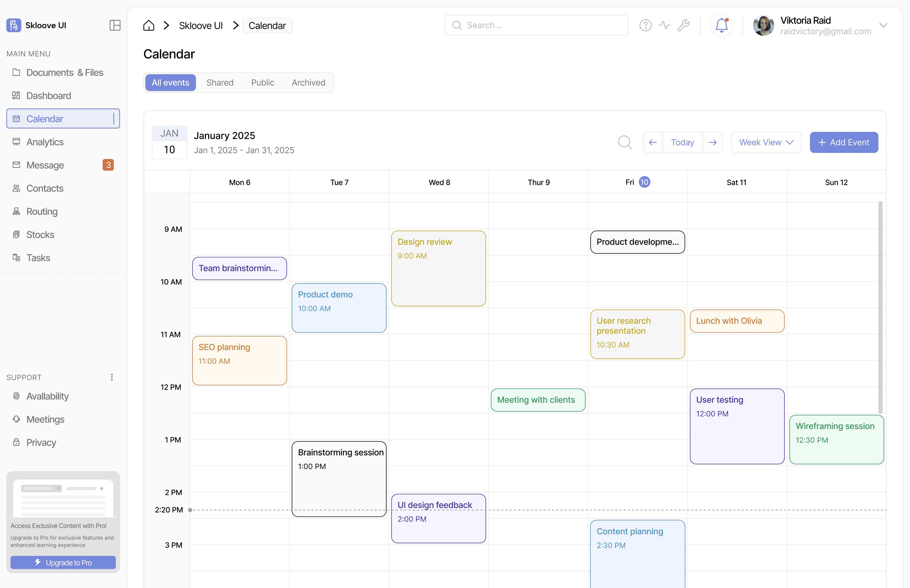
Task: Toggle the sidebar collapse panel icon
Action: [x=115, y=25]
